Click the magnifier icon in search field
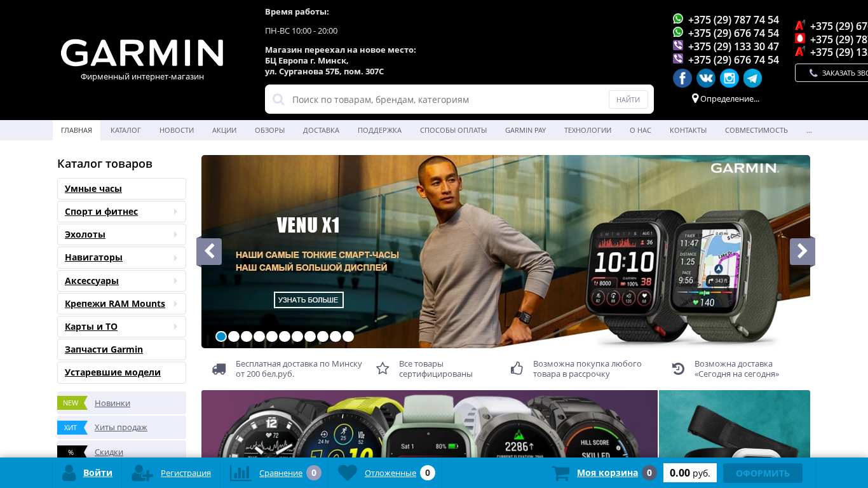The width and height of the screenshot is (868, 488). pos(278,99)
